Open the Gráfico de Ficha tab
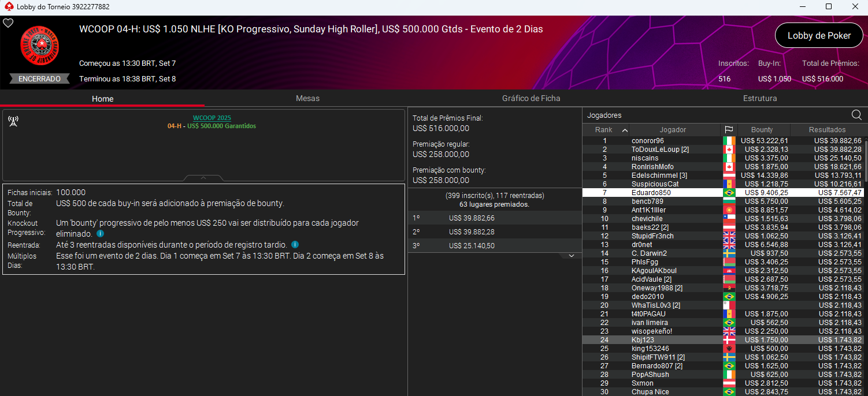 pos(531,98)
